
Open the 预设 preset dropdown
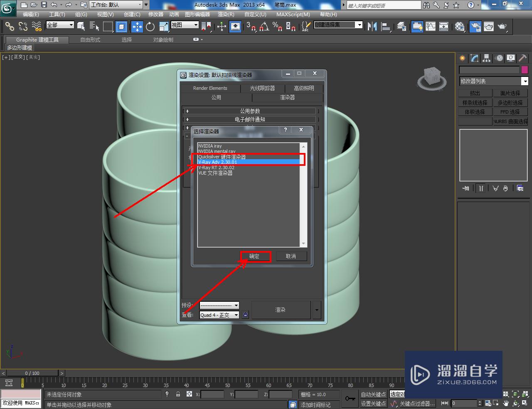(219, 305)
